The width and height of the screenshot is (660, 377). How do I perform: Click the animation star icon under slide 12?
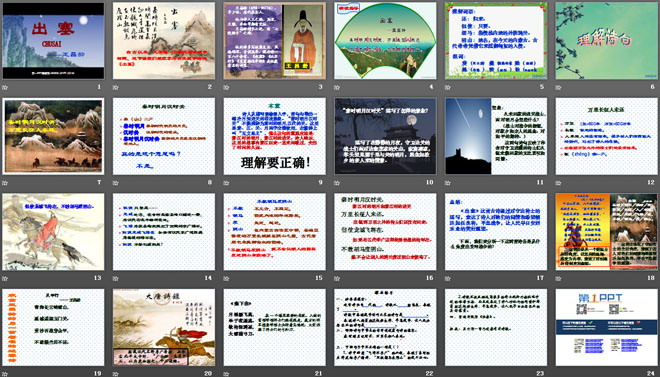(x=558, y=183)
